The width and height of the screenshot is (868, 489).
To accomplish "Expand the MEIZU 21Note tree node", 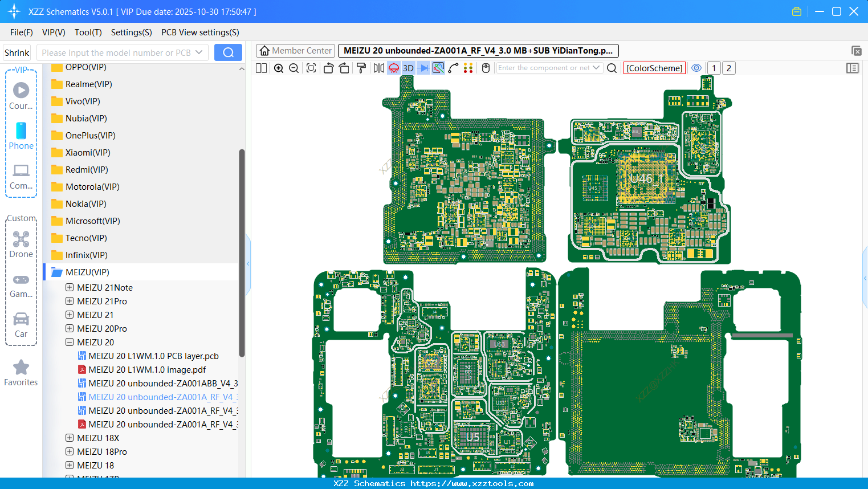I will pyautogui.click(x=70, y=287).
